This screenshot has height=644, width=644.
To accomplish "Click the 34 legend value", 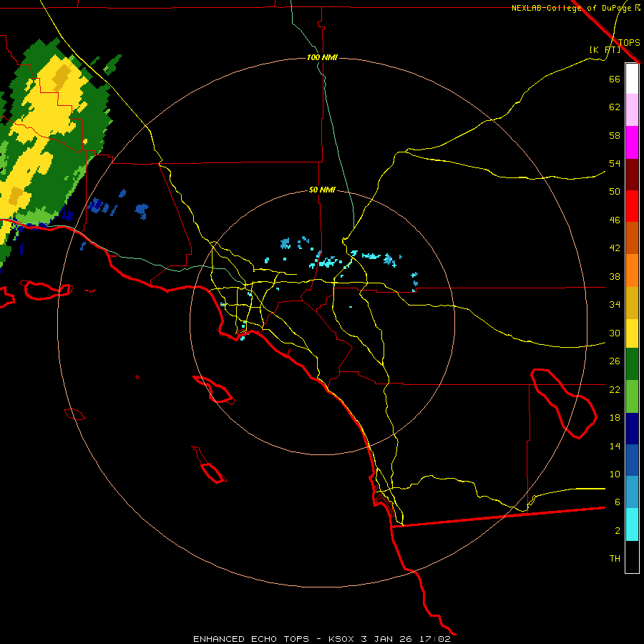I will coord(615,305).
